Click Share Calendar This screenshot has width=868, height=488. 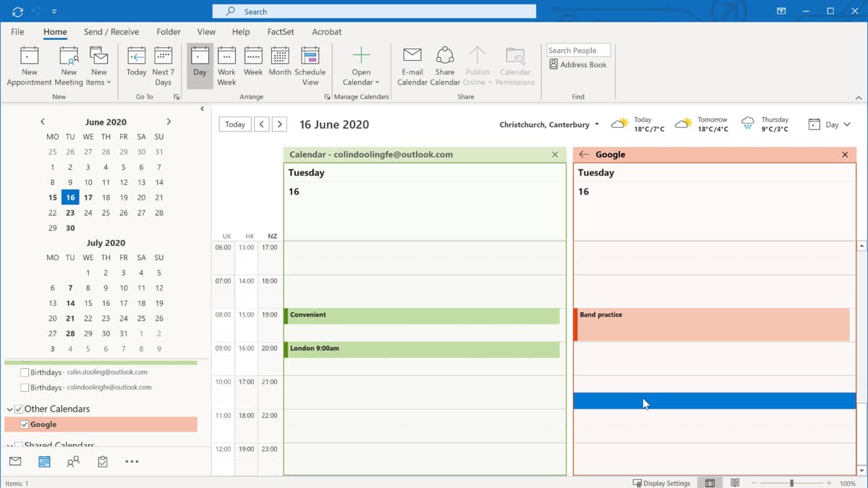click(445, 67)
